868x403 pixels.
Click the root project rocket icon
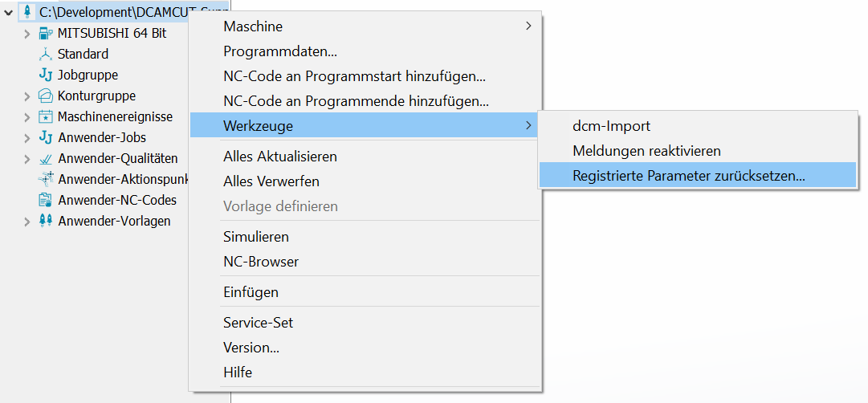point(27,12)
